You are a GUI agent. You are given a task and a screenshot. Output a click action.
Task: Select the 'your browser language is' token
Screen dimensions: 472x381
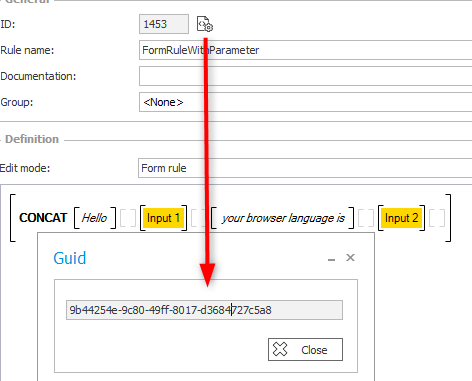click(x=283, y=218)
